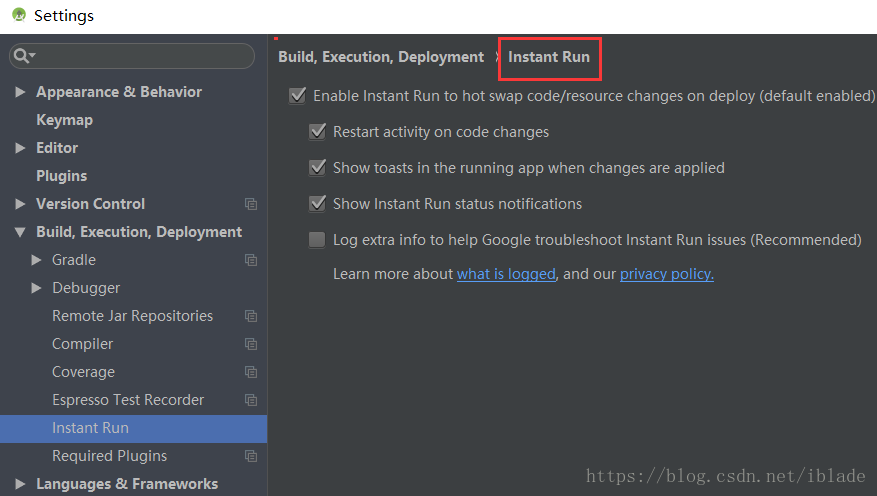Click the project-scope icon beside Gradle
This screenshot has height=496, width=877.
click(251, 260)
